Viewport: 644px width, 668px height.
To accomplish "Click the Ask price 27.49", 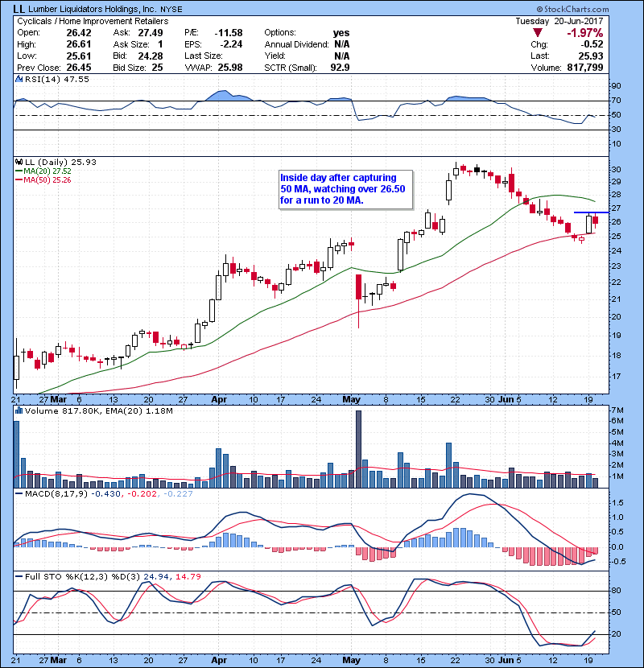I will 151,33.
